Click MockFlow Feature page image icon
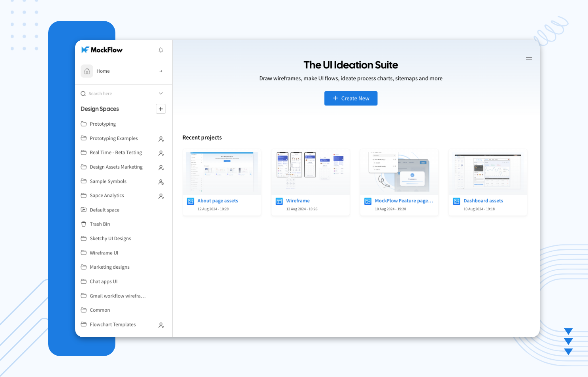Image resolution: width=588 pixels, height=377 pixels. [368, 201]
